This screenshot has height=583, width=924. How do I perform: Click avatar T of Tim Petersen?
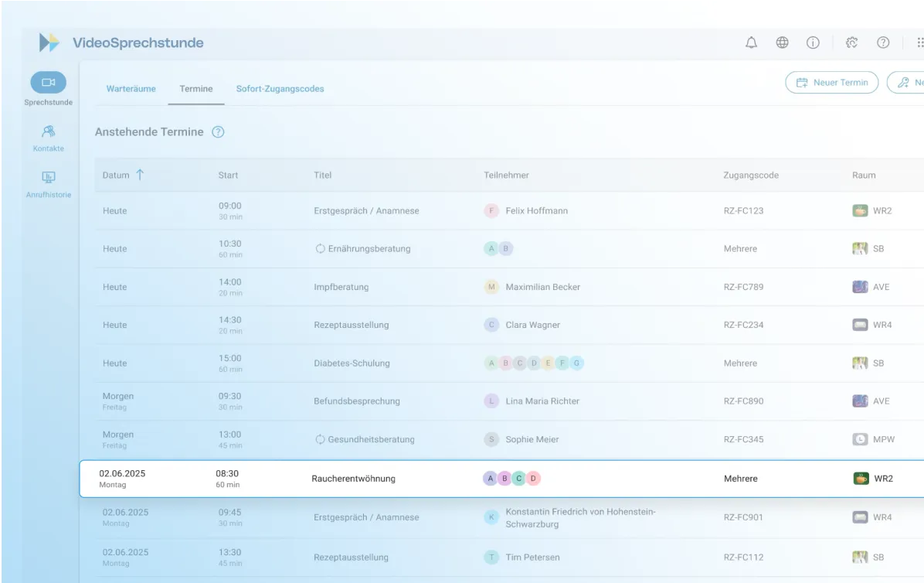point(491,557)
